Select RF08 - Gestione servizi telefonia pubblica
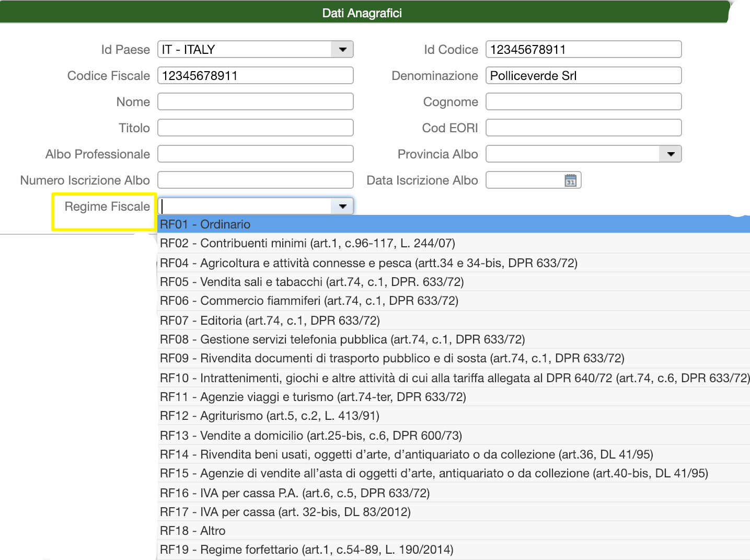This screenshot has height=560, width=750. (454, 339)
